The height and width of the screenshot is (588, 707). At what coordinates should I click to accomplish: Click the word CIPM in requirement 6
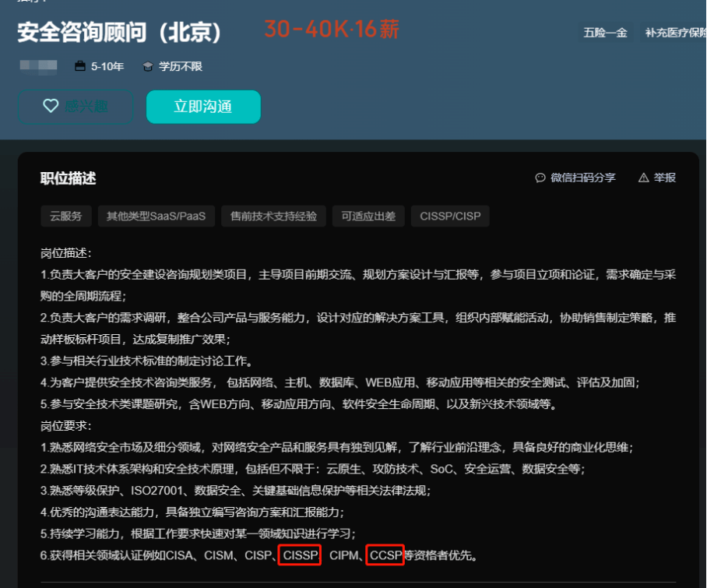(x=343, y=555)
